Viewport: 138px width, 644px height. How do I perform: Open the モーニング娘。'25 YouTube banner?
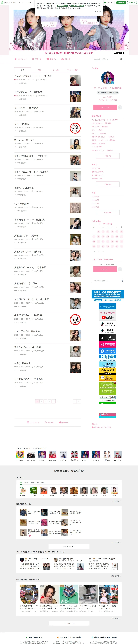point(108,315)
